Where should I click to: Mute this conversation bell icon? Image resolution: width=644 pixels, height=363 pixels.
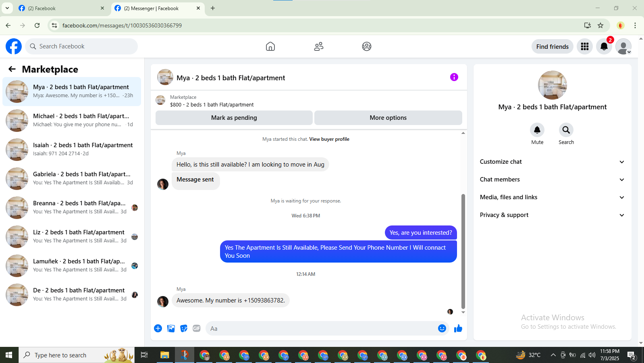[x=537, y=130]
